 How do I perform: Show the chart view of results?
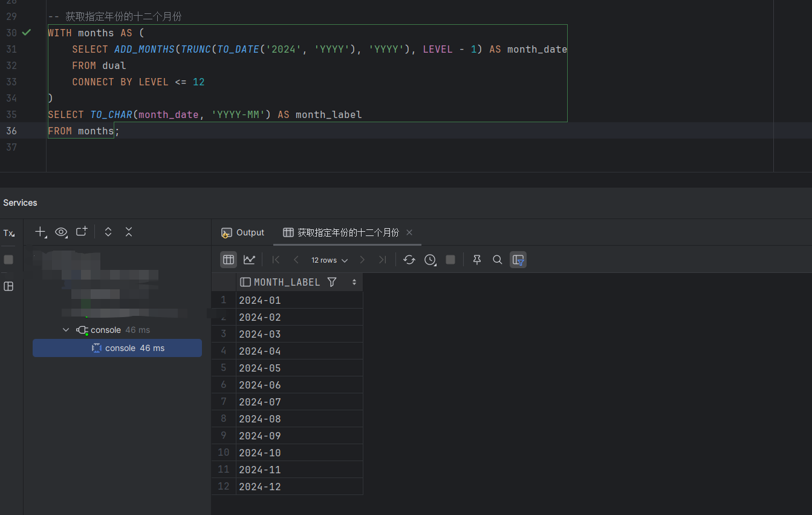[x=249, y=260]
